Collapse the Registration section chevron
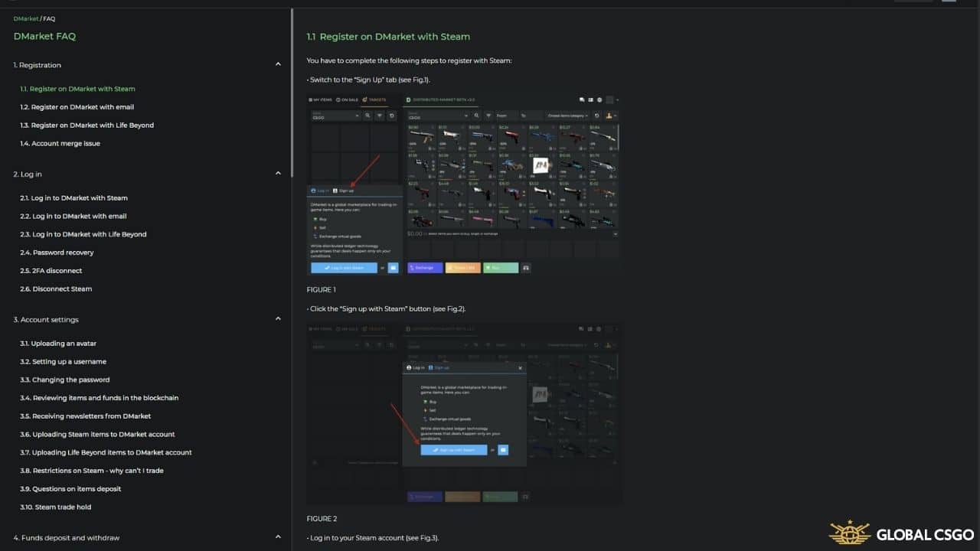980x551 pixels. click(x=278, y=65)
